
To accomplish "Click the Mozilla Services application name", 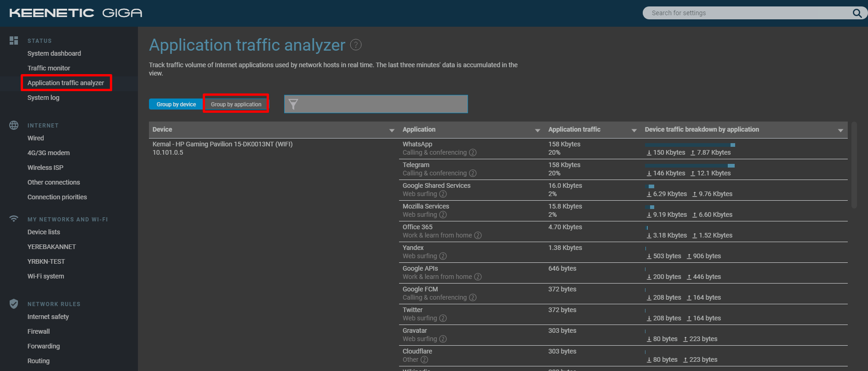I will pos(426,206).
